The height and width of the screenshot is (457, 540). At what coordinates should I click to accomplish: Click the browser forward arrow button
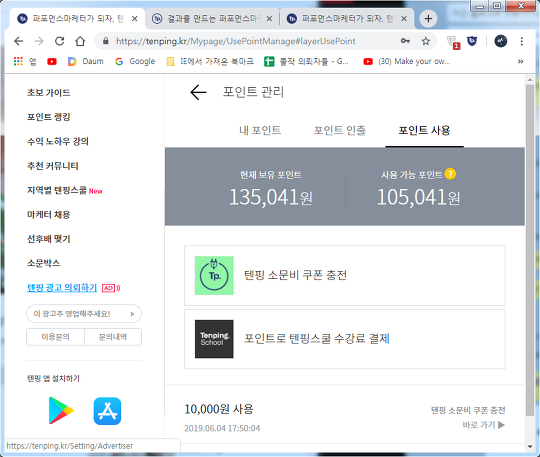(39, 41)
